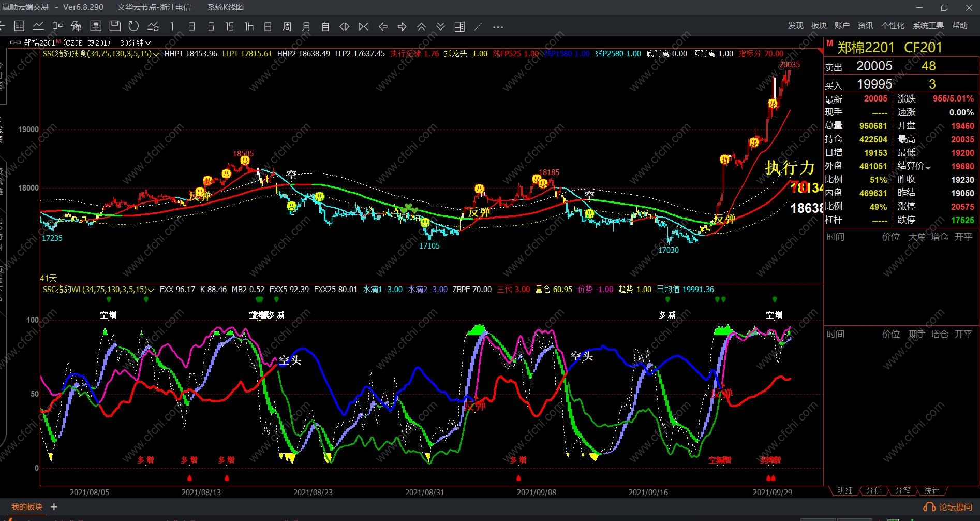Click the refresh circular arrow icon
The height and width of the screenshot is (521, 980).
click(x=133, y=26)
